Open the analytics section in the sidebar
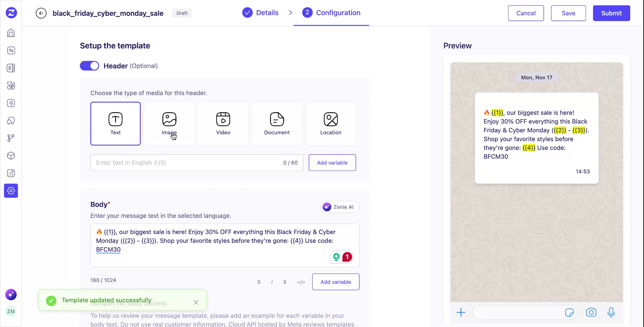This screenshot has width=644, height=327. 11,173
